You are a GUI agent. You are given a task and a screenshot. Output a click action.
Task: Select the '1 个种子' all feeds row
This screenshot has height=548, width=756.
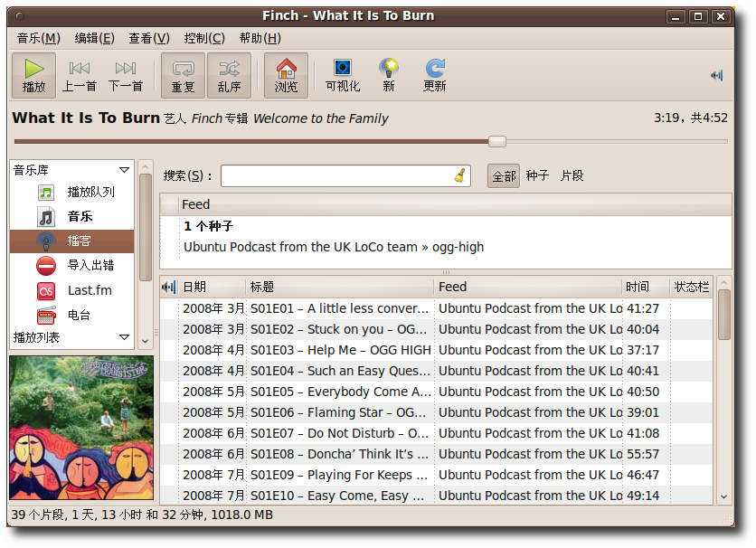click(446, 226)
